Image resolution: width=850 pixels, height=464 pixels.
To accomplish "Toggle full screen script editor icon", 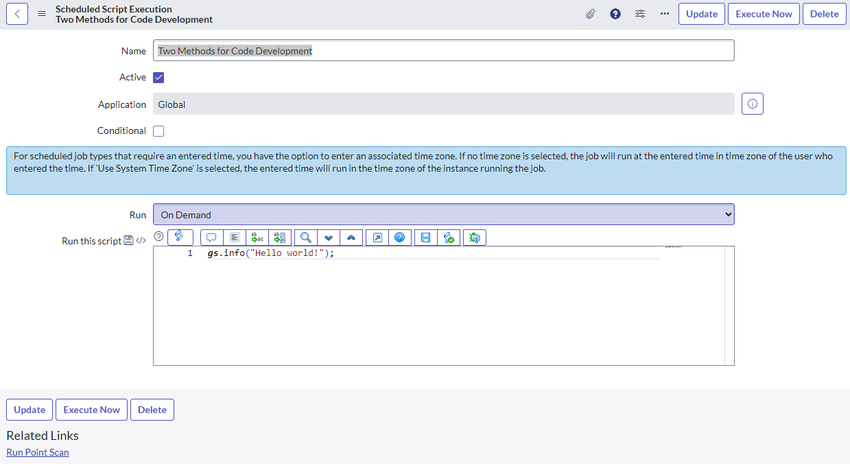I will tap(377, 237).
